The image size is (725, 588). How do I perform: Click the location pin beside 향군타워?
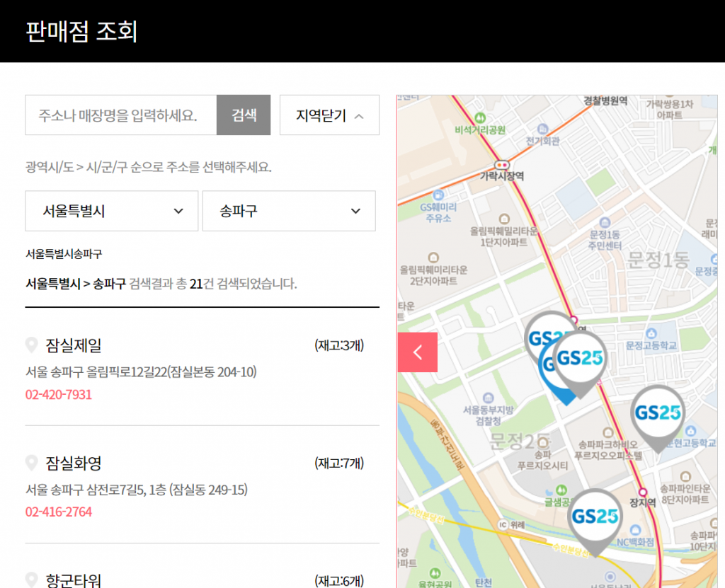(x=31, y=580)
